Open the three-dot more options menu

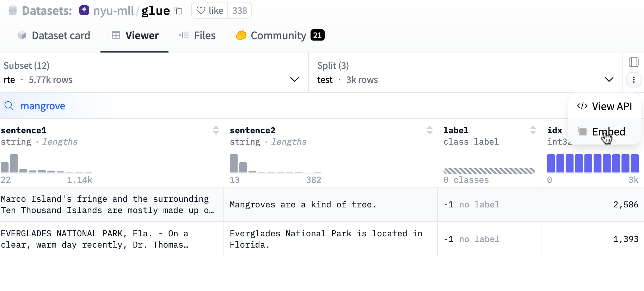633,80
